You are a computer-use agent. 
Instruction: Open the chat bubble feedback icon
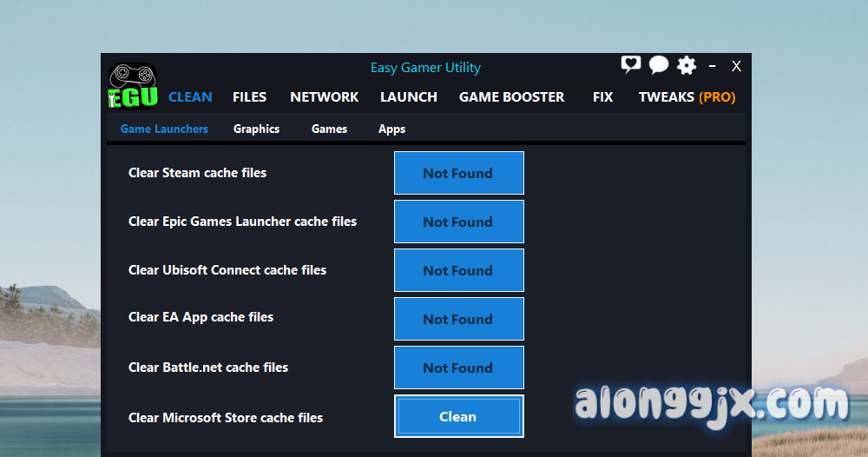659,65
